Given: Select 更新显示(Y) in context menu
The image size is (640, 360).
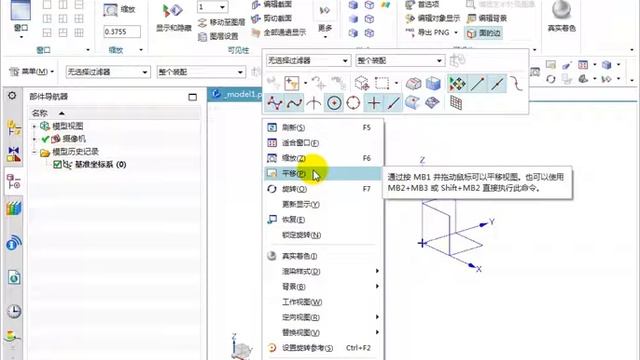Looking at the screenshot, I should [x=322, y=204].
